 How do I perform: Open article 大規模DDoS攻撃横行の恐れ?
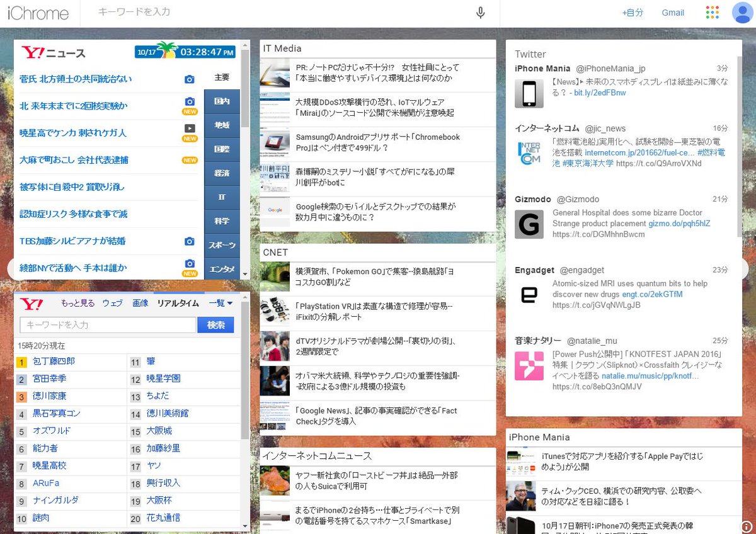(375, 108)
